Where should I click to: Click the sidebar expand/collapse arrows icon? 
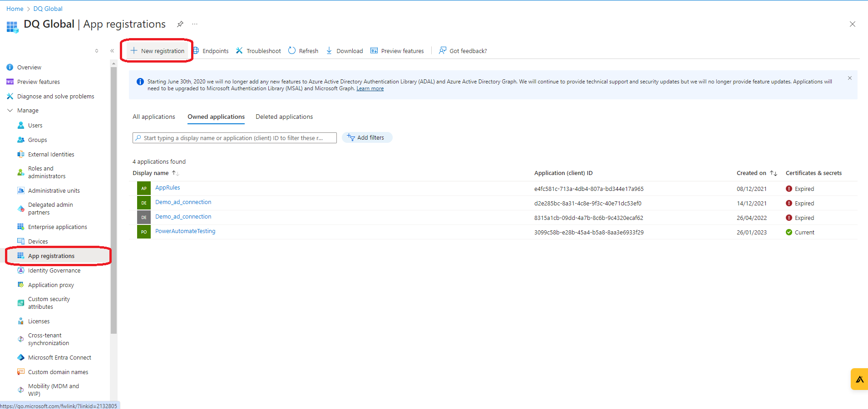pos(97,51)
